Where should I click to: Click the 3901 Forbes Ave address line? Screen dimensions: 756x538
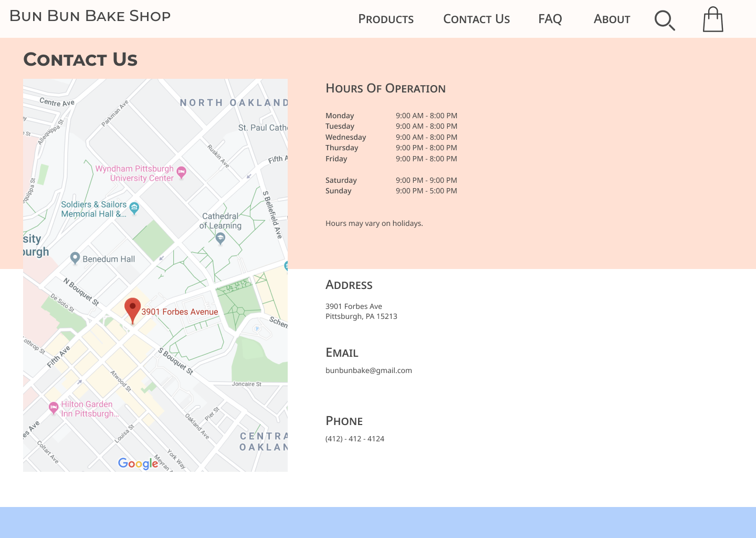pos(354,306)
